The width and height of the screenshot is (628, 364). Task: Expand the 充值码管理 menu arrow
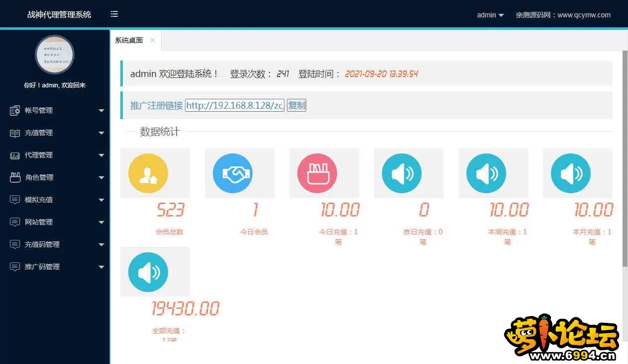(101, 245)
